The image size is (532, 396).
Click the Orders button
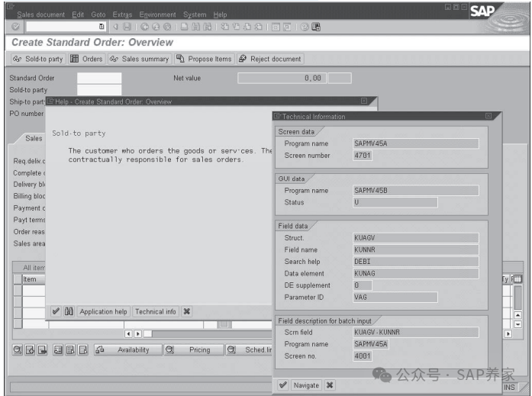[86, 59]
